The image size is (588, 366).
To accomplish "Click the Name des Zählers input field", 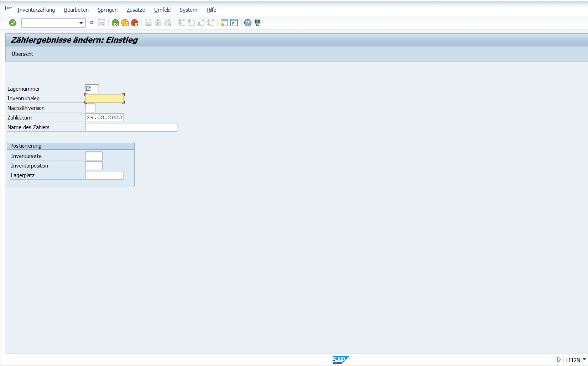I will (131, 127).
